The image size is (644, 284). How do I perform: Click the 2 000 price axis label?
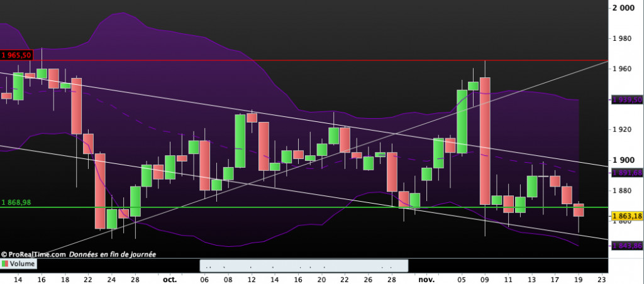point(624,8)
